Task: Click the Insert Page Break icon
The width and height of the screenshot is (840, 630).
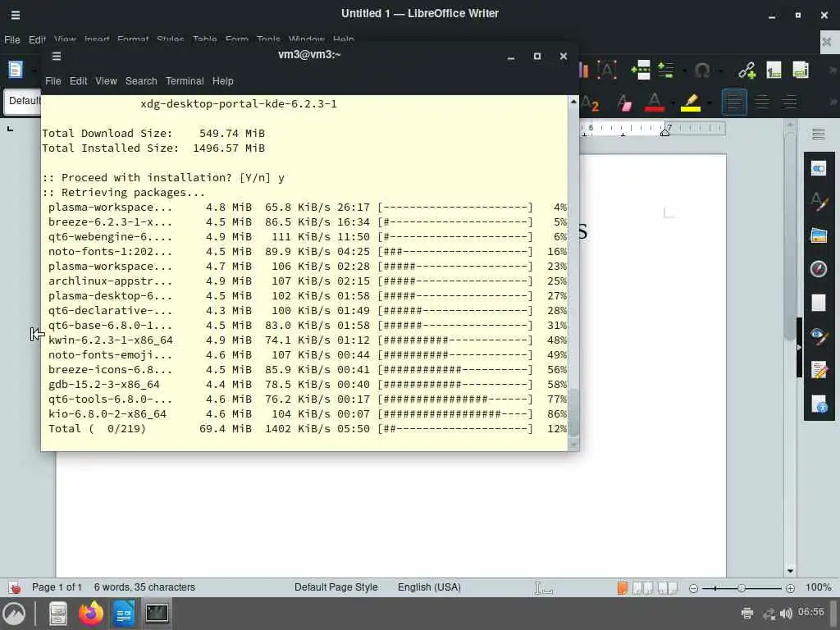Action: coord(640,71)
